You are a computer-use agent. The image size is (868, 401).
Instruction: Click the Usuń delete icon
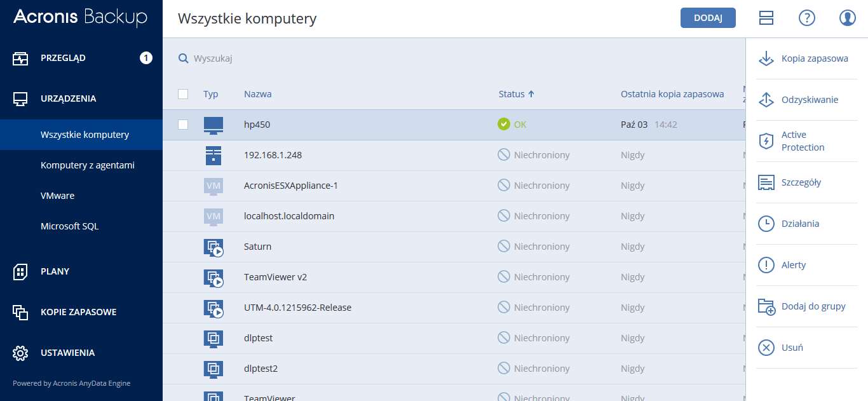(x=766, y=348)
